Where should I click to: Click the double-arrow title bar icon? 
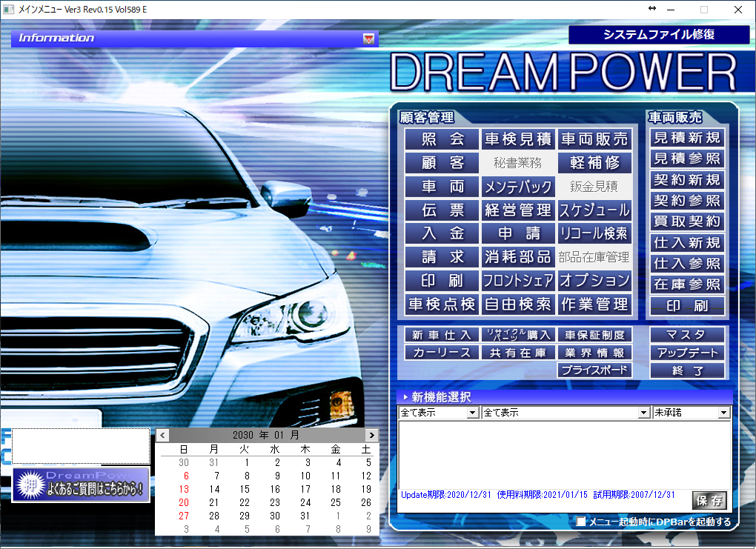pyautogui.click(x=651, y=8)
